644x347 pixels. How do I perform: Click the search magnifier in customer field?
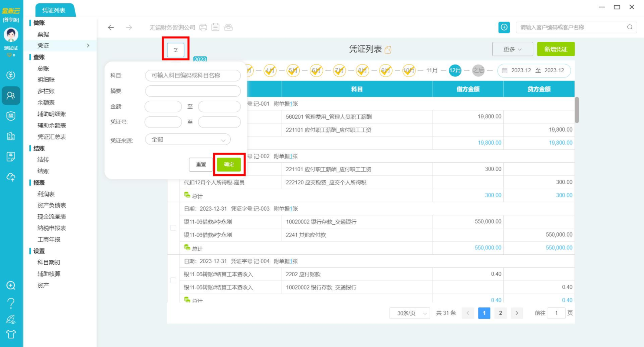(630, 27)
